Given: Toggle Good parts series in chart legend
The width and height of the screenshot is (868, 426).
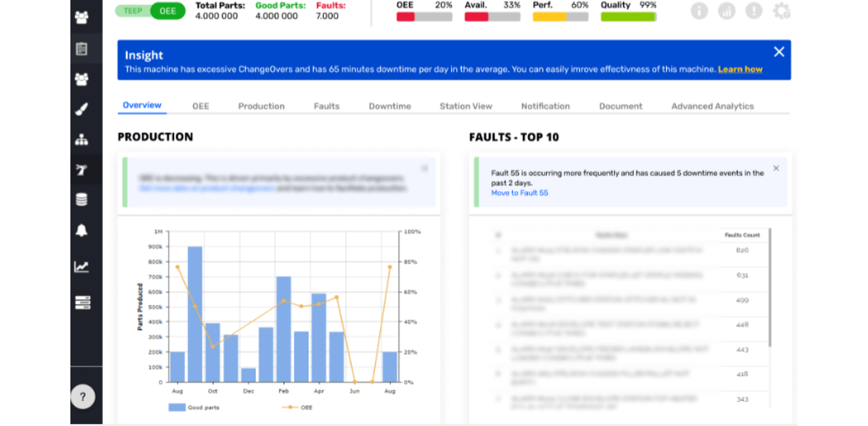Looking at the screenshot, I should coord(194,407).
